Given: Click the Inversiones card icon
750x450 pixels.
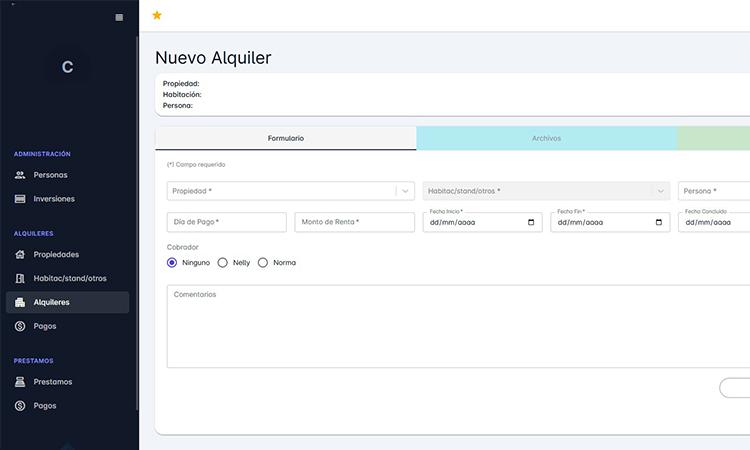Looking at the screenshot, I should pos(20,199).
